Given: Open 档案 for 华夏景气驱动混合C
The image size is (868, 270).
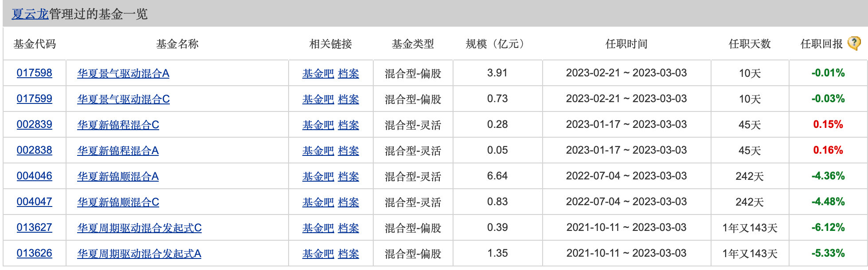Looking at the screenshot, I should pos(348,99).
